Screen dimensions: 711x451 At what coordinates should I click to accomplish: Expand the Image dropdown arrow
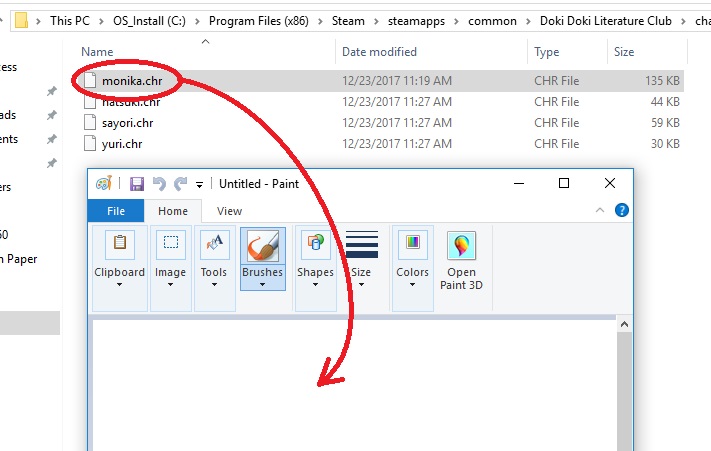[170, 285]
